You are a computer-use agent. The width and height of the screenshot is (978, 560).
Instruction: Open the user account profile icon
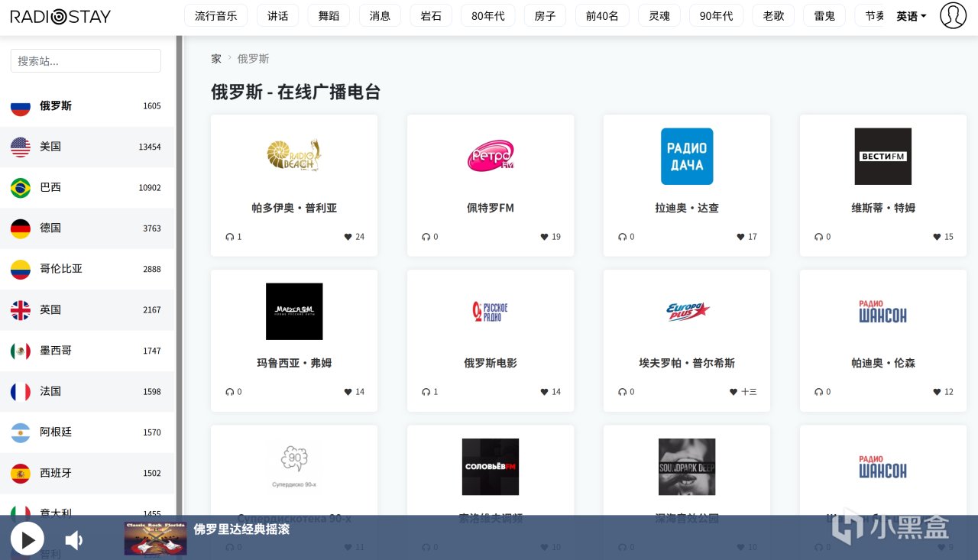point(953,15)
